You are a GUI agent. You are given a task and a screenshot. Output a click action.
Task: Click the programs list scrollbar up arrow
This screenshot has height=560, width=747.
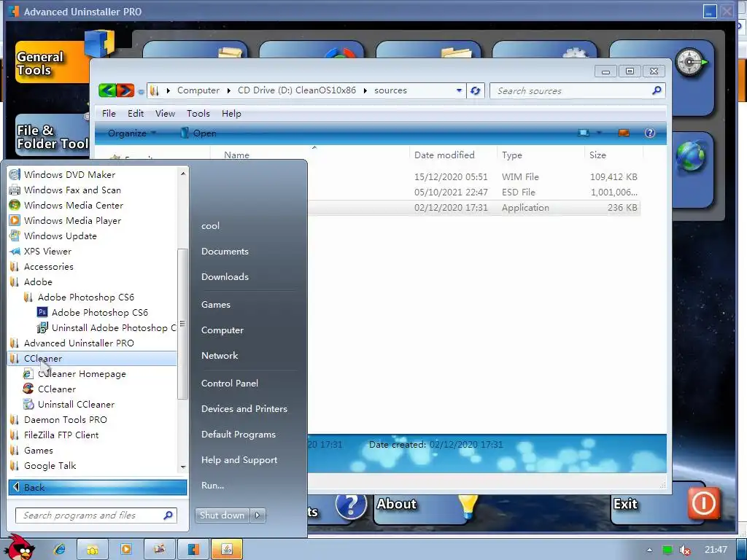tap(183, 174)
